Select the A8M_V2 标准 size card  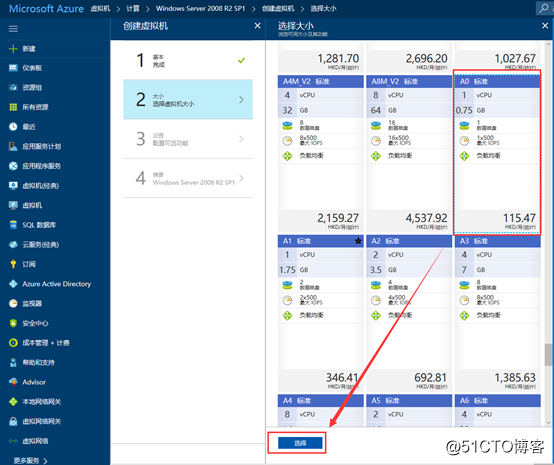(409, 153)
